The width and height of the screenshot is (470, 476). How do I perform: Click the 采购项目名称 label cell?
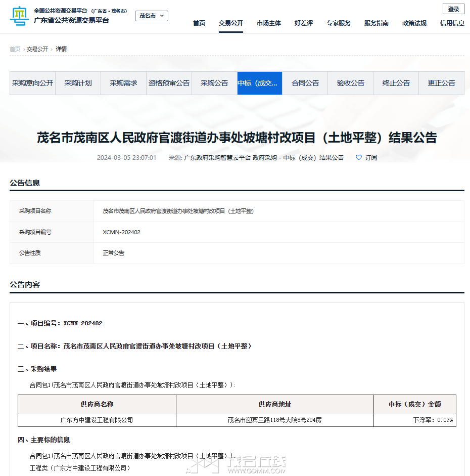(x=52, y=211)
